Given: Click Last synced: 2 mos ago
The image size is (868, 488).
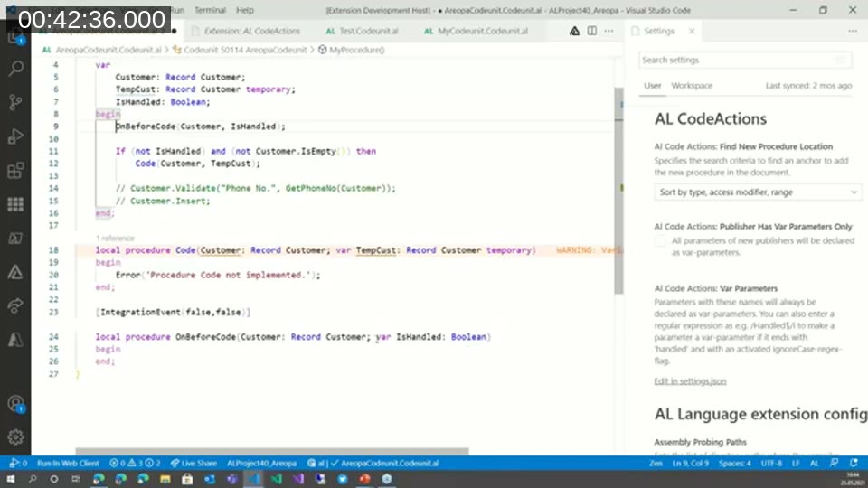Looking at the screenshot, I should [808, 86].
